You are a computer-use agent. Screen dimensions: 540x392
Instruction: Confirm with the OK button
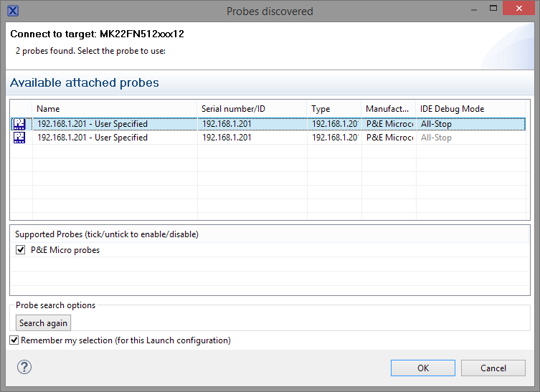pyautogui.click(x=423, y=368)
